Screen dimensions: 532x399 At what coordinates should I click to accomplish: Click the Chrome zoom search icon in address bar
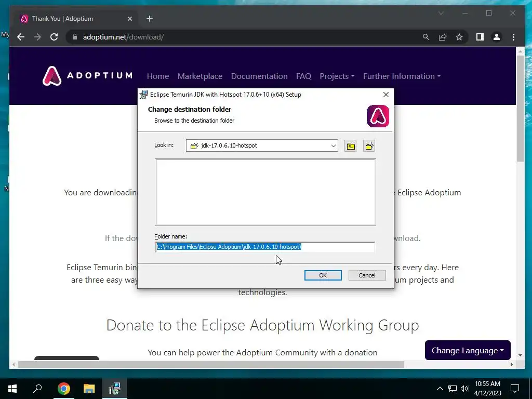[426, 37]
